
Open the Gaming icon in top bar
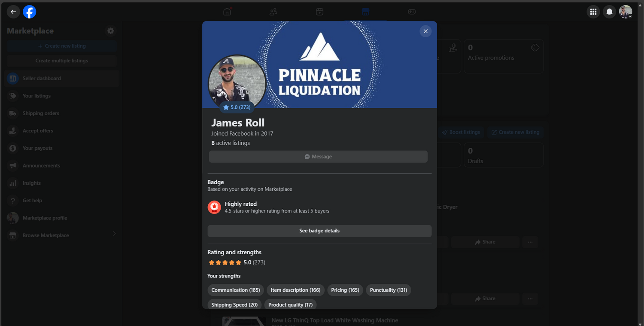[x=412, y=12]
